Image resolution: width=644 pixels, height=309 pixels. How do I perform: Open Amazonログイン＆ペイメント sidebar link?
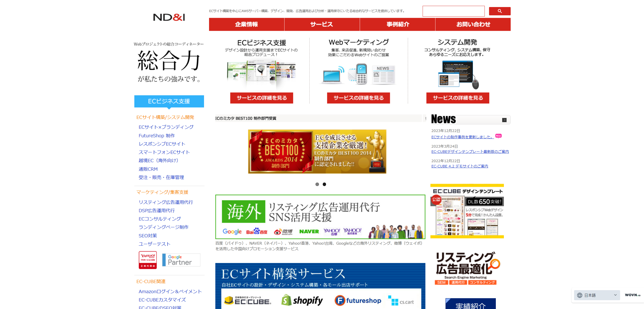coord(170,292)
